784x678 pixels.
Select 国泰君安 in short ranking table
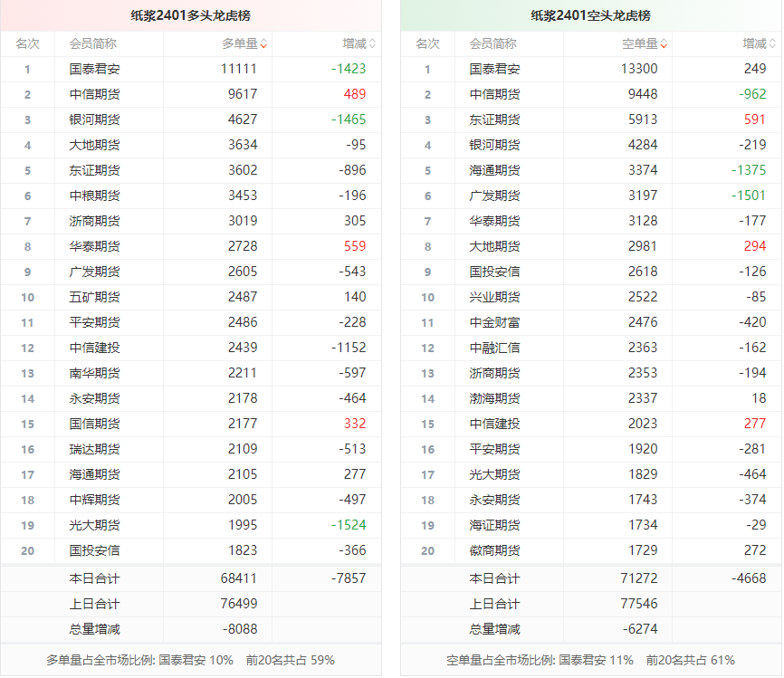[x=494, y=69]
